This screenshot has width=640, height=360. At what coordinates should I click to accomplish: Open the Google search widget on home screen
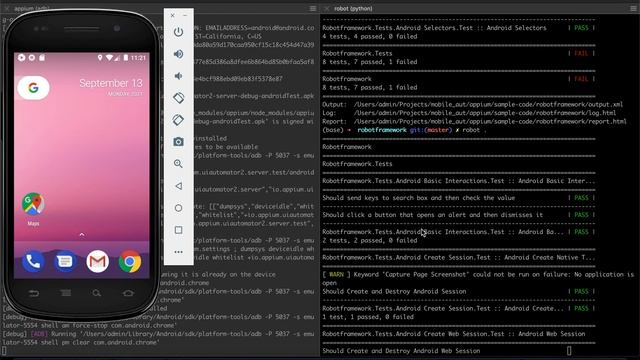33,88
